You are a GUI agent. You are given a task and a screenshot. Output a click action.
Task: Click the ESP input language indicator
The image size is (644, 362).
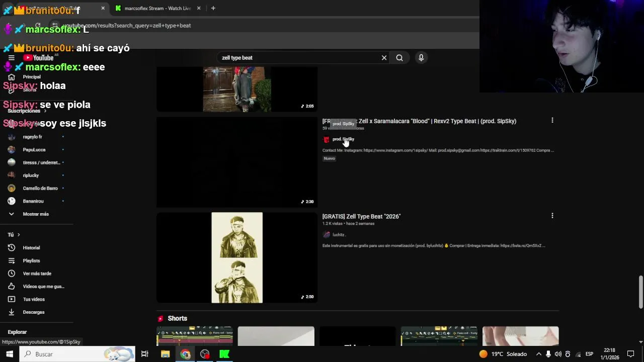click(x=589, y=354)
